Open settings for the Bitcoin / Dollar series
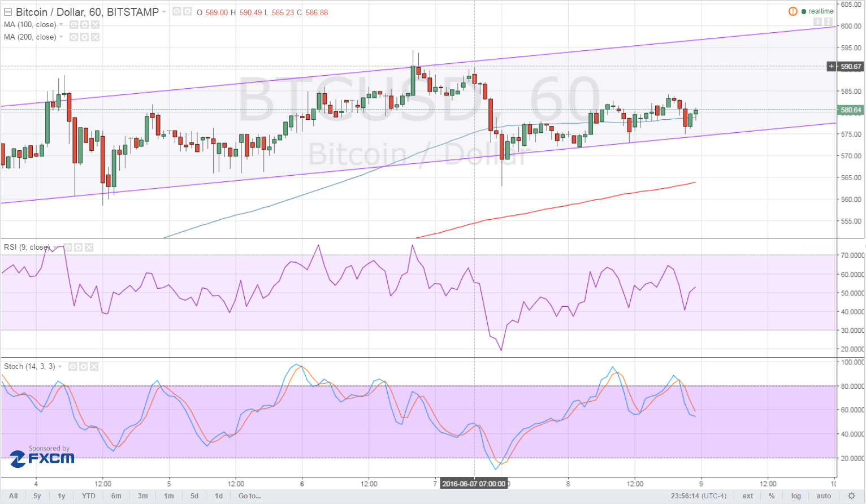The height and width of the screenshot is (504, 866). (188, 11)
